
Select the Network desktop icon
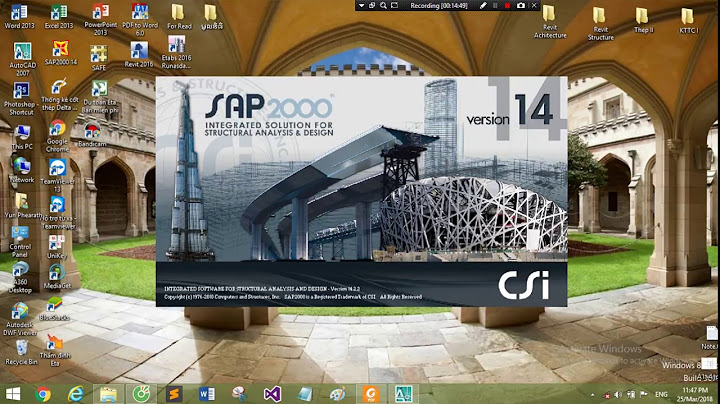pyautogui.click(x=22, y=170)
